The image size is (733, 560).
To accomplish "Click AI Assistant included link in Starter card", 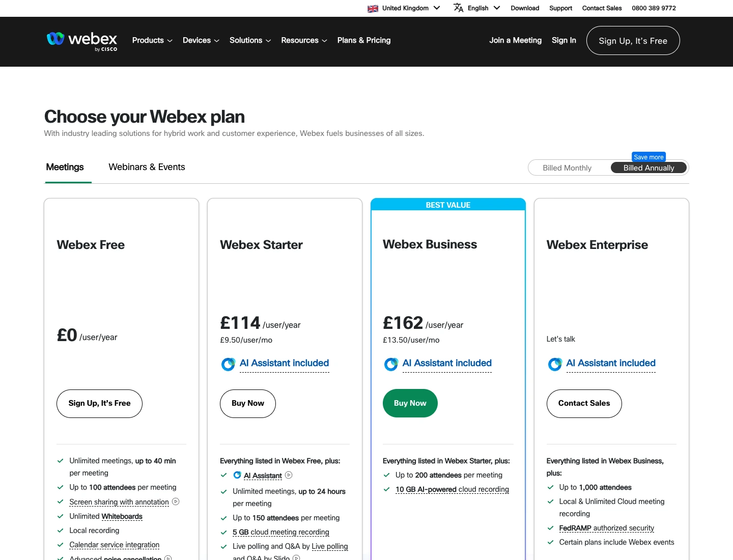I will [284, 363].
